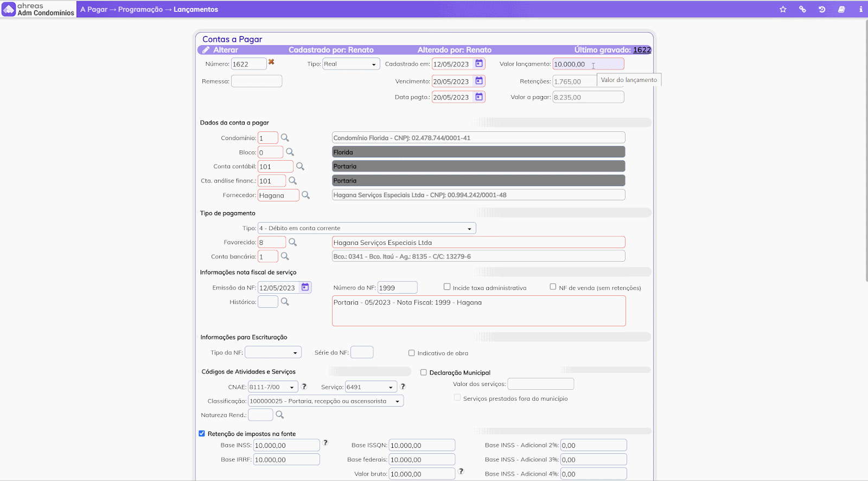Clear the Número field with X icon

271,62
